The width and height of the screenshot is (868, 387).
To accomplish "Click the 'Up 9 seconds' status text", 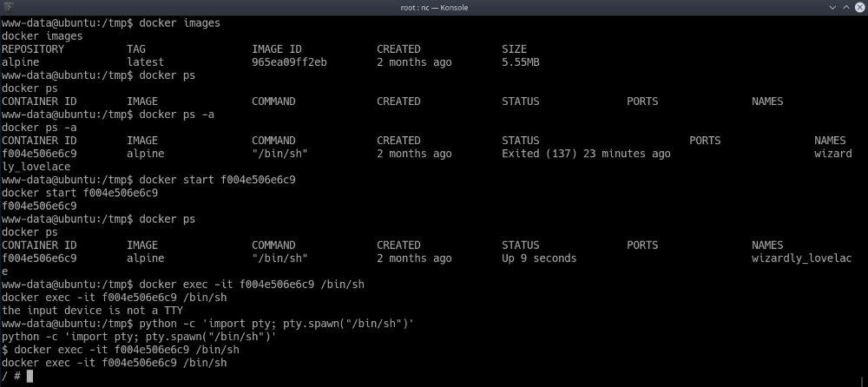I will 539,259.
